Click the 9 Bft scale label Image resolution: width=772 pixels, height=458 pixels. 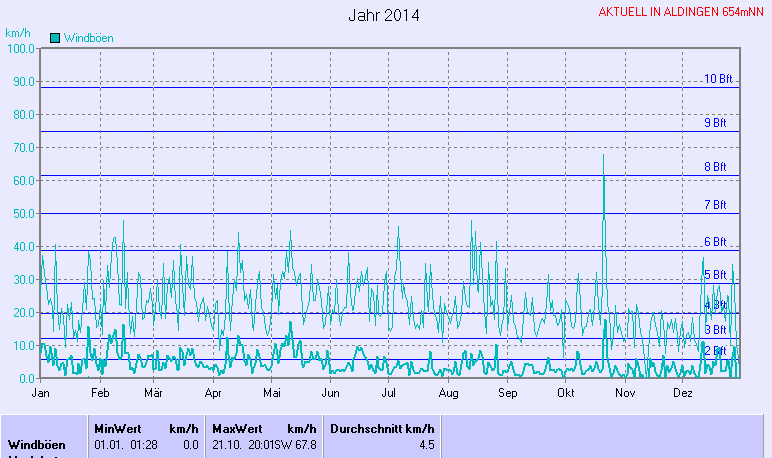(x=715, y=123)
